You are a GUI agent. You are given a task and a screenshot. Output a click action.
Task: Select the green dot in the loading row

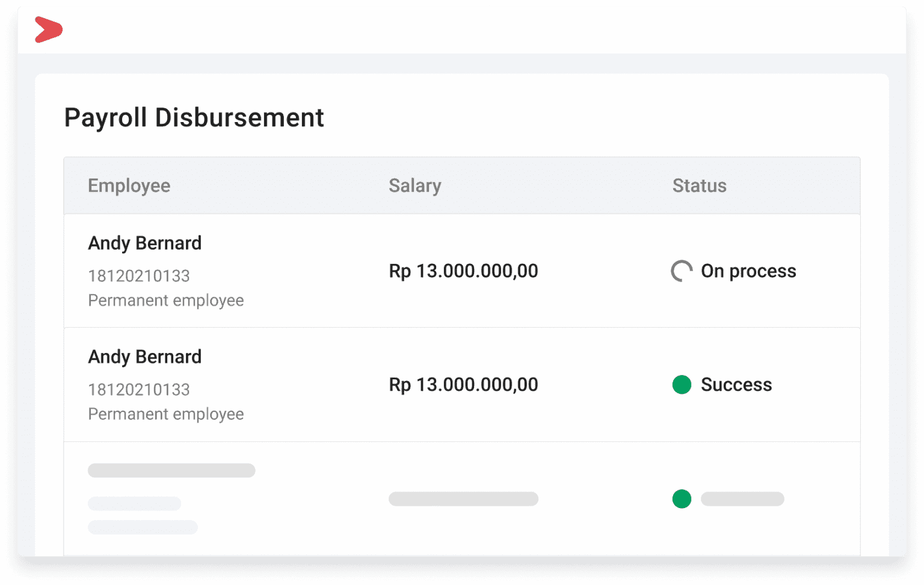point(682,499)
